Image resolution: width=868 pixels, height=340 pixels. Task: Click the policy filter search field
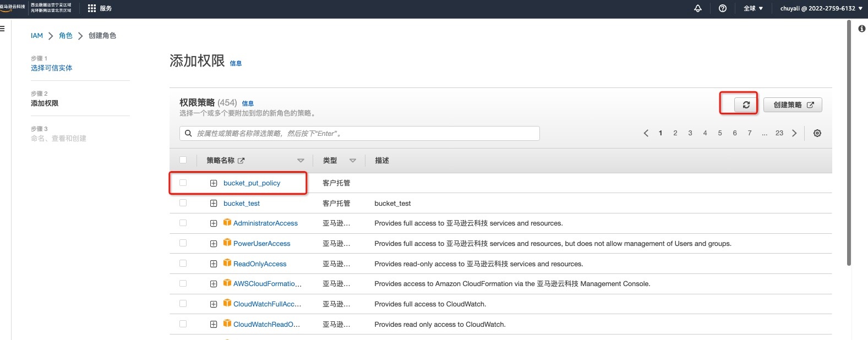tap(359, 133)
